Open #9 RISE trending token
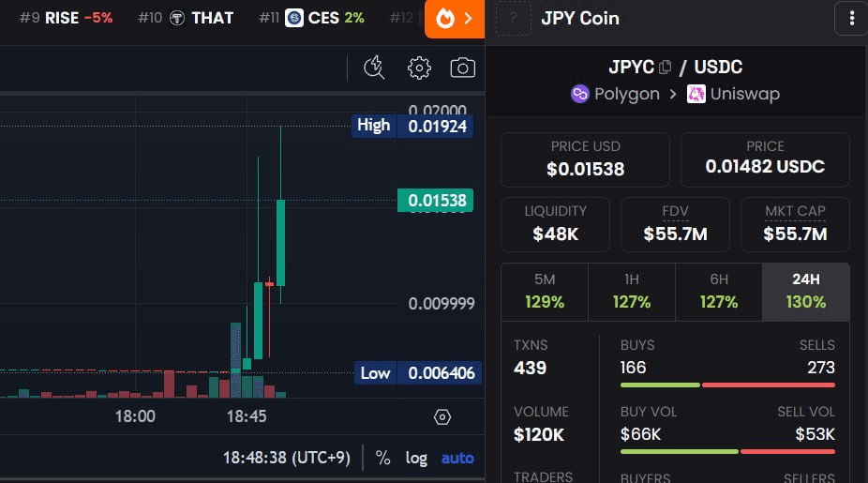The height and width of the screenshot is (483, 868). pos(66,18)
